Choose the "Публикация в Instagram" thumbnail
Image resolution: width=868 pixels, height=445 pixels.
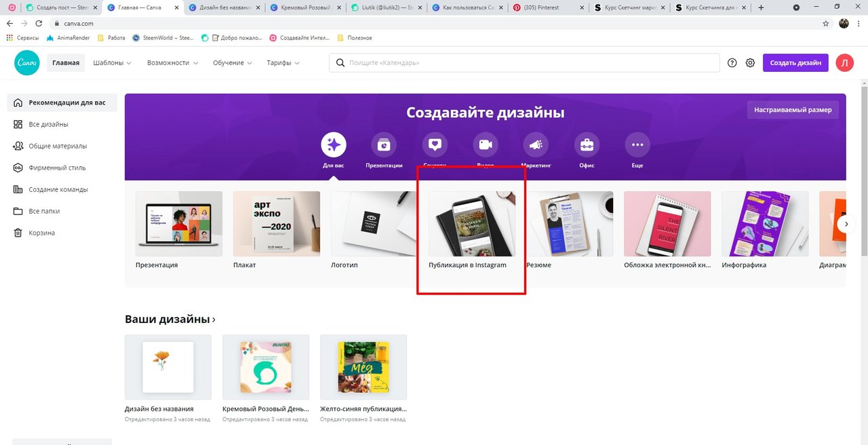pos(472,223)
